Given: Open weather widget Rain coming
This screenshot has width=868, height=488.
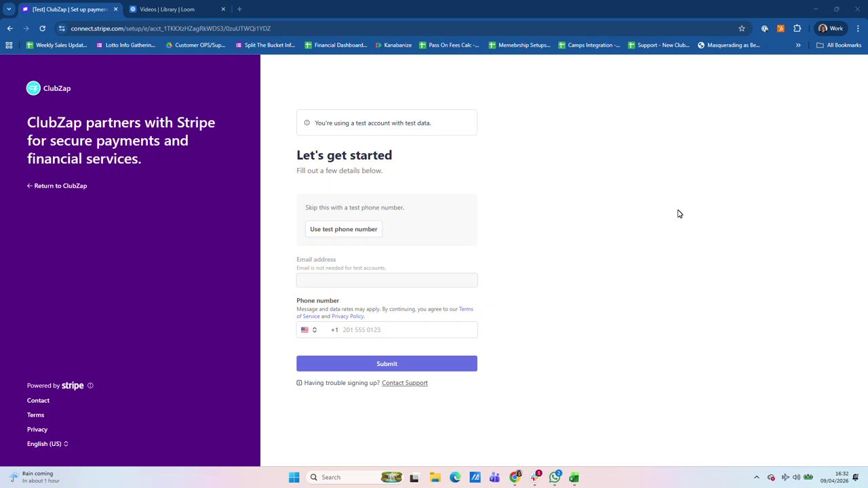Looking at the screenshot, I should pos(34,477).
